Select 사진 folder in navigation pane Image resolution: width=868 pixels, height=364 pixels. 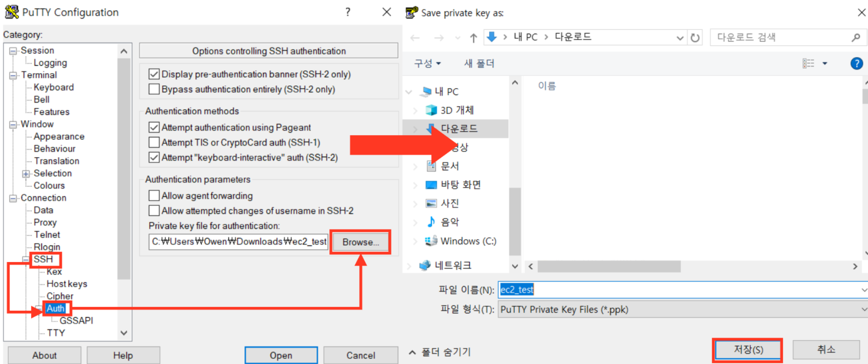click(442, 203)
